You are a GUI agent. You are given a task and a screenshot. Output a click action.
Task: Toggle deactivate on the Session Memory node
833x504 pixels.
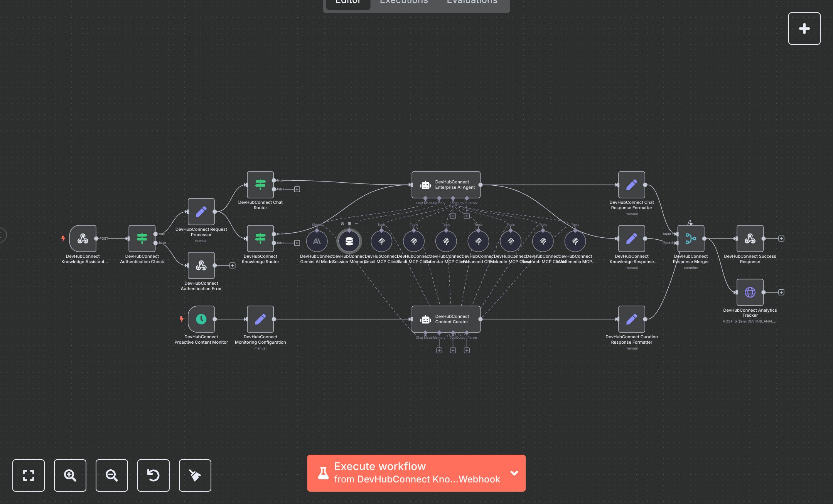(x=342, y=223)
